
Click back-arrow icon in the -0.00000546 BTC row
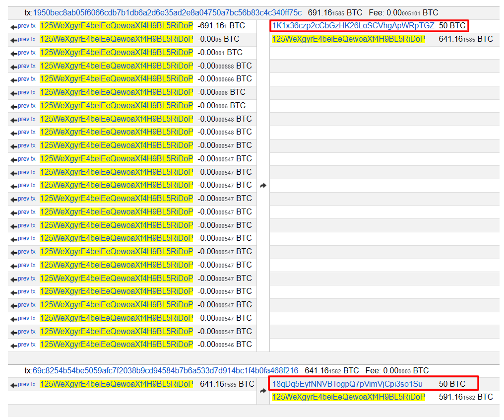14,346
